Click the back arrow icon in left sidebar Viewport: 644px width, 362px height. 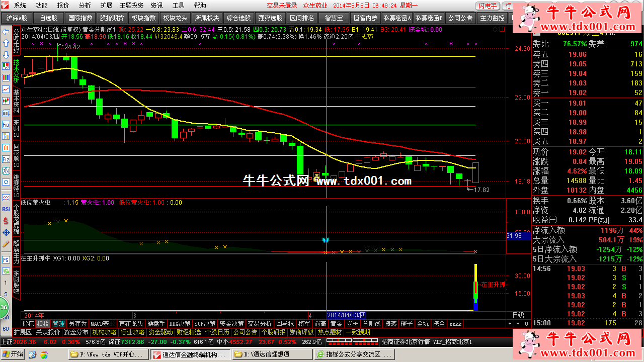coord(6,31)
